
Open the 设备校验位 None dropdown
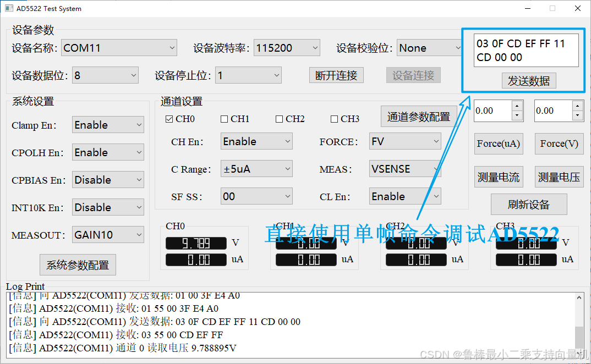pyautogui.click(x=430, y=48)
